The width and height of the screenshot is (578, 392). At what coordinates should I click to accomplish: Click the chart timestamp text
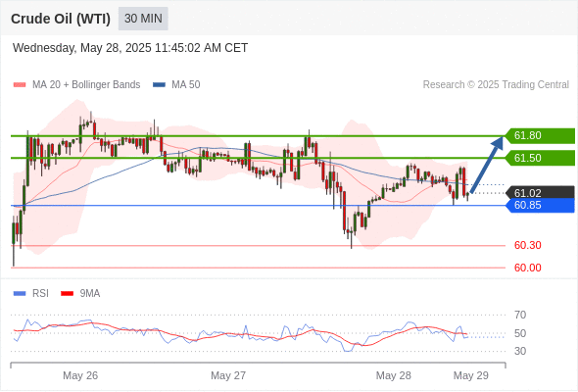tap(130, 48)
